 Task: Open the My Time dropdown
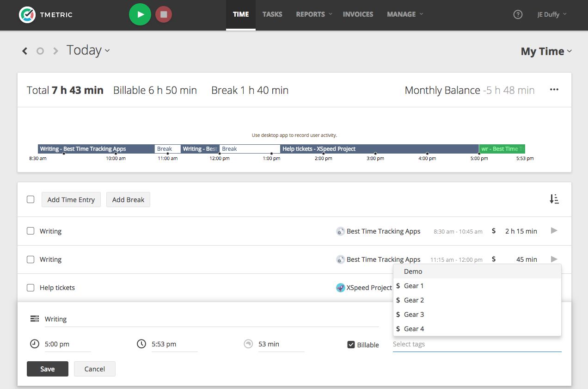pyautogui.click(x=546, y=51)
